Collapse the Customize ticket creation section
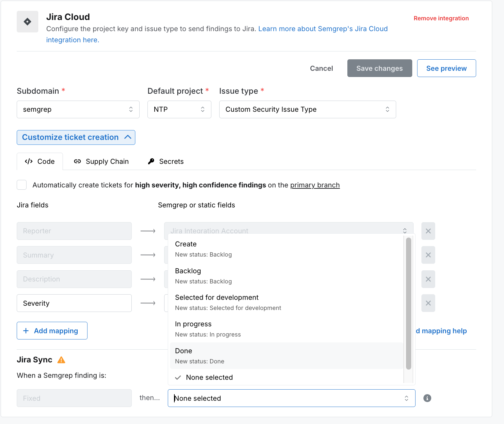 (x=76, y=137)
